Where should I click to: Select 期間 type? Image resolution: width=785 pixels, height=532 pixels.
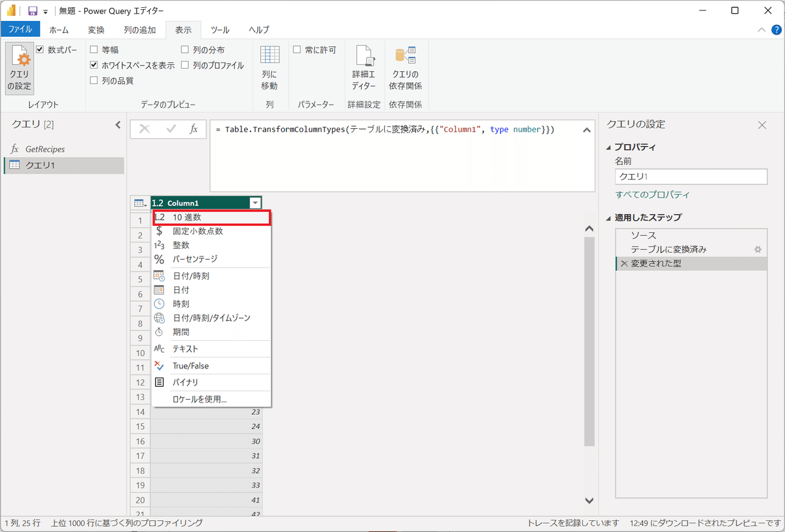tap(211, 332)
